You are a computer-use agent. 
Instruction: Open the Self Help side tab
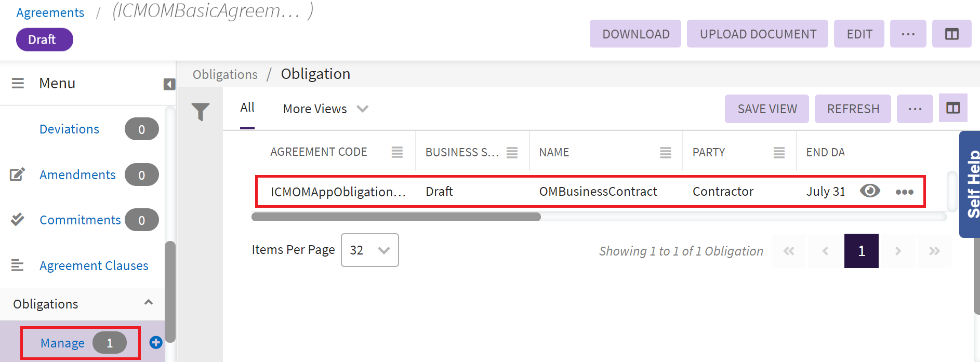[971, 184]
